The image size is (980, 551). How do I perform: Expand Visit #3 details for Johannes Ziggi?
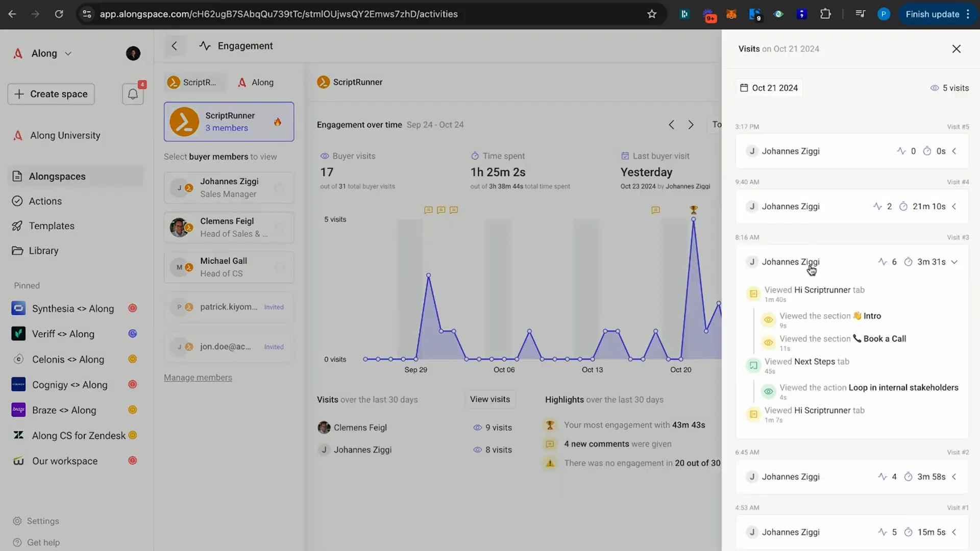tap(954, 262)
